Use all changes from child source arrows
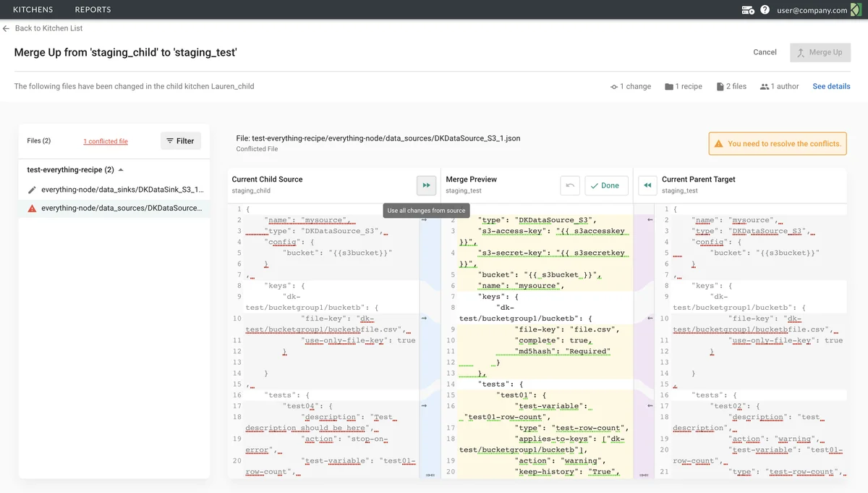Screen dimensions: 868x493 (426, 185)
